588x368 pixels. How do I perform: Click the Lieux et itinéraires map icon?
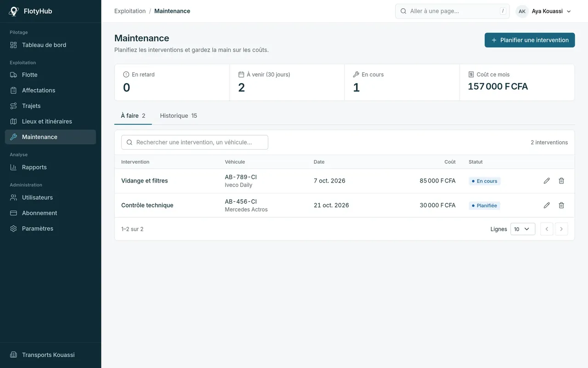point(13,121)
